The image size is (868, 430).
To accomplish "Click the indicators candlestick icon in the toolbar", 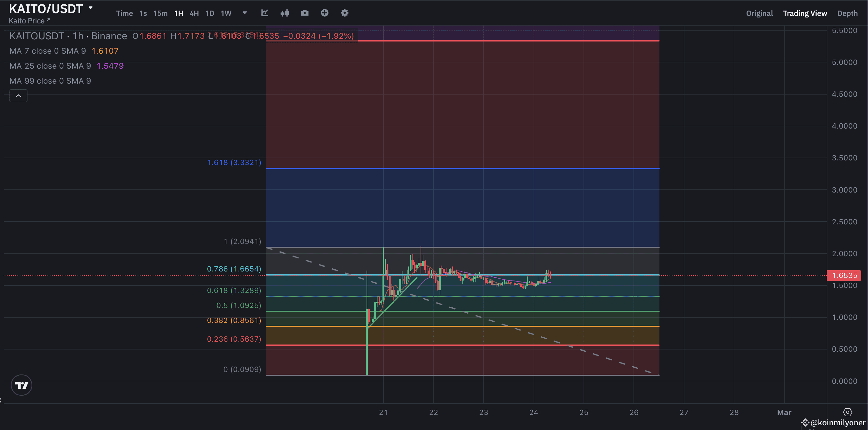I will [285, 13].
